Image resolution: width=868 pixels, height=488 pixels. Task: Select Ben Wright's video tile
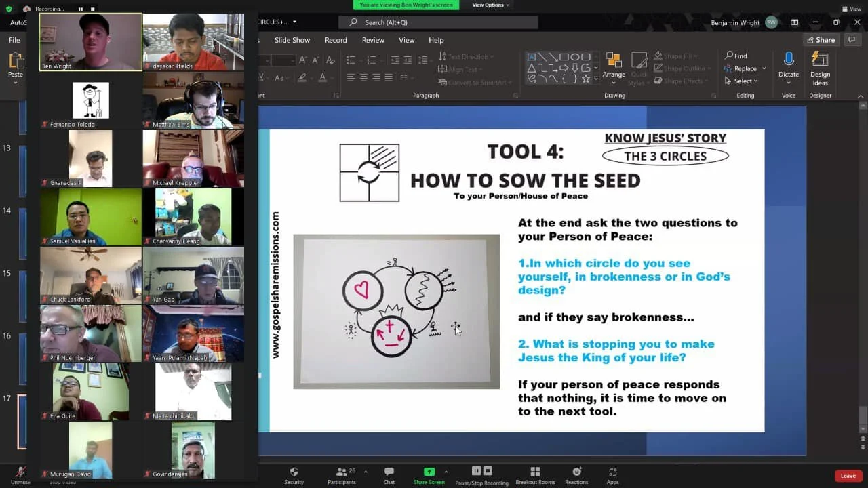pyautogui.click(x=91, y=42)
